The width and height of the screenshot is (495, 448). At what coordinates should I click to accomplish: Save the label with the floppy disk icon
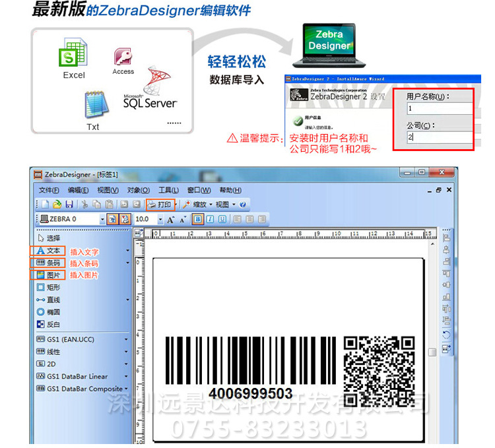69,205
